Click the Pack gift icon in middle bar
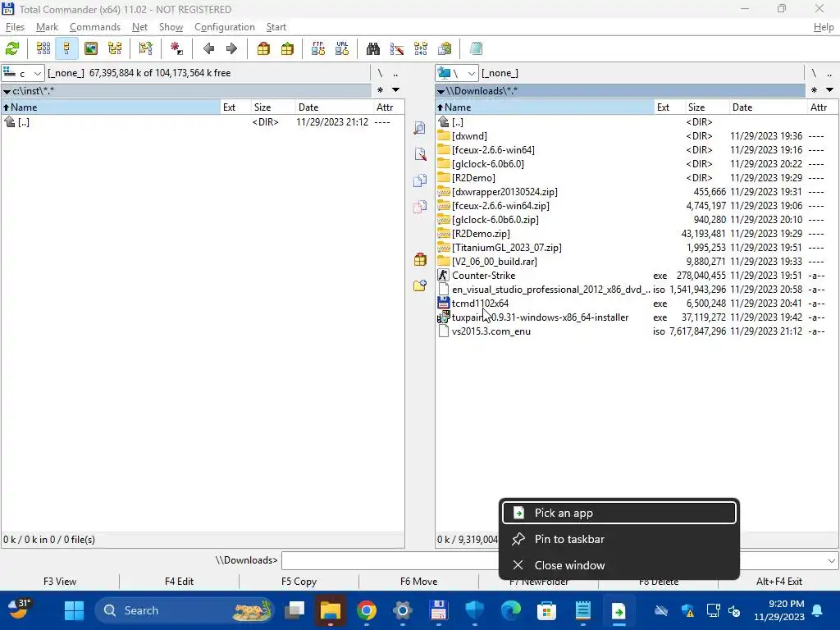This screenshot has height=630, width=840. 420,260
